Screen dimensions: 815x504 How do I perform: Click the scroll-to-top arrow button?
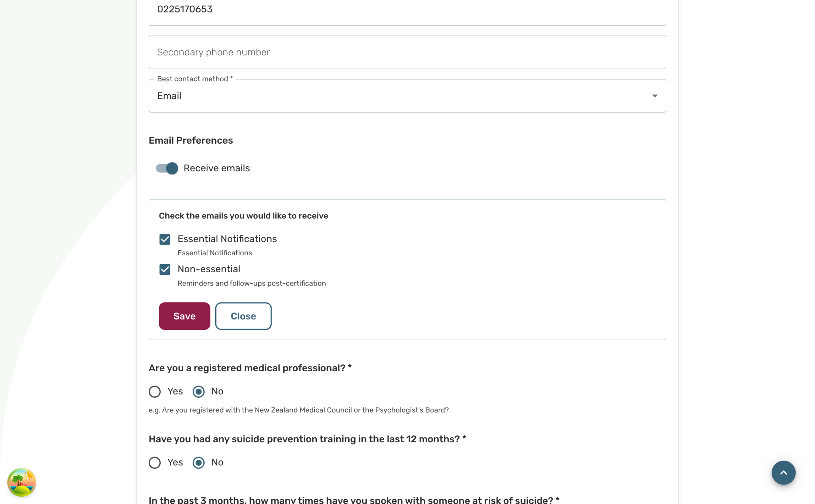(783, 472)
